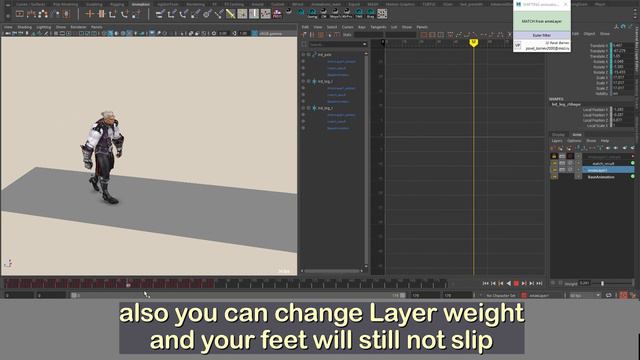This screenshot has width=640, height=360.
Task: Click the Bray custom shelf icon
Action: point(370,13)
